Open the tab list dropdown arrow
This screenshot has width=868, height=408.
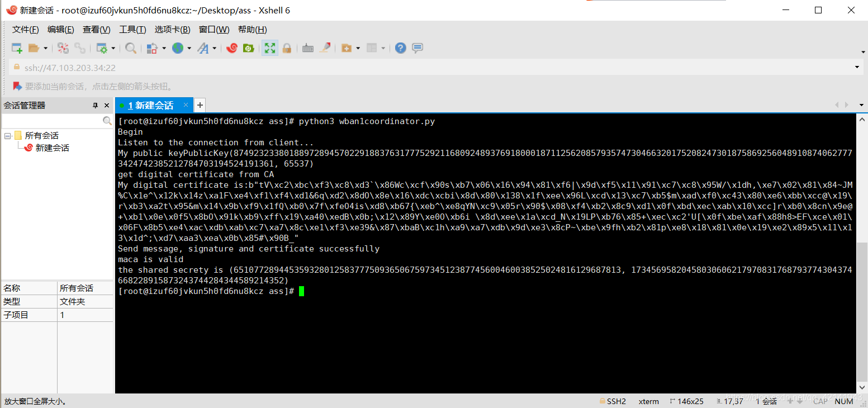[862, 105]
